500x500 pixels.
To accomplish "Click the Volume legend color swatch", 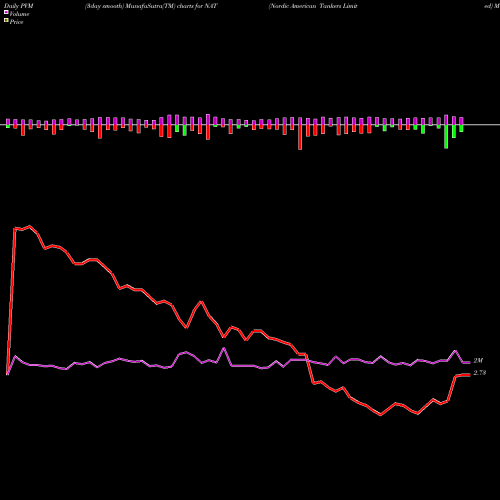I will (x=6, y=12).
